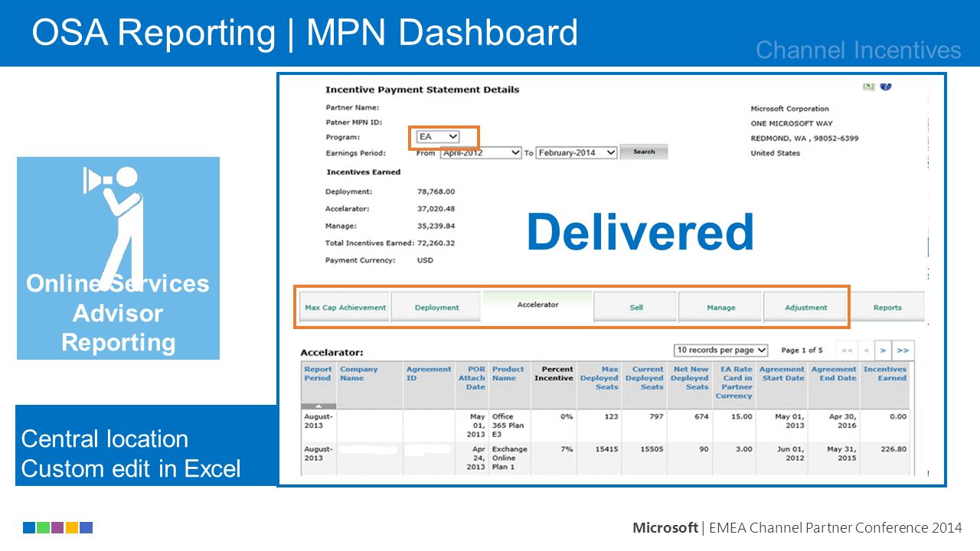This screenshot has height=551, width=980.
Task: Switch to the Adjustment tab
Action: pos(806,308)
